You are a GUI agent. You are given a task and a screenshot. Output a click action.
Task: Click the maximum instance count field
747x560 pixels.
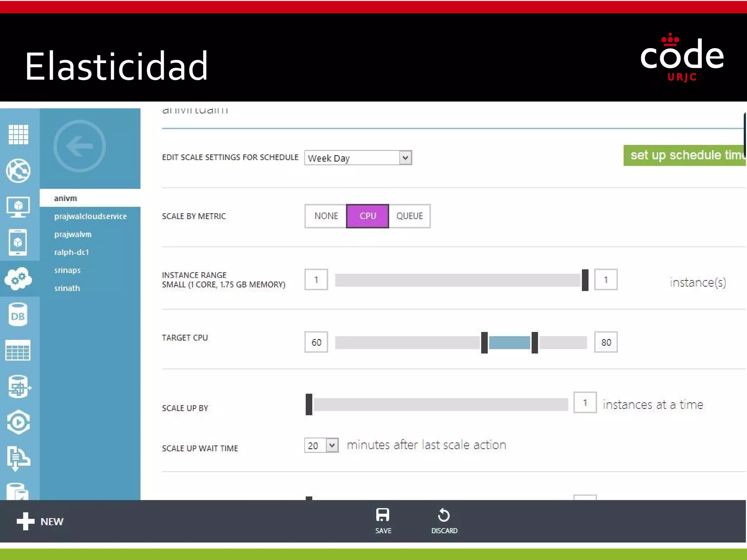[x=606, y=280]
